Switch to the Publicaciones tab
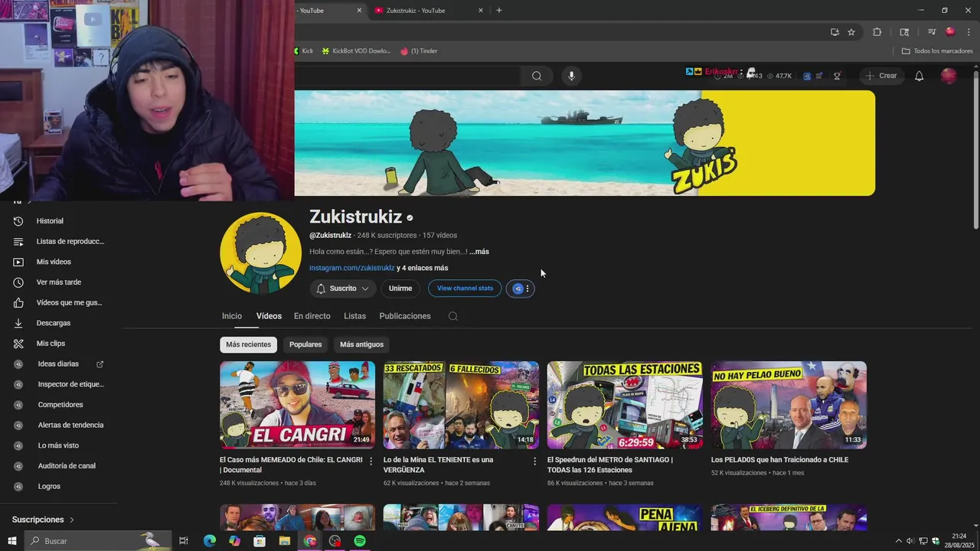Screen dimensions: 980x551 coord(405,316)
